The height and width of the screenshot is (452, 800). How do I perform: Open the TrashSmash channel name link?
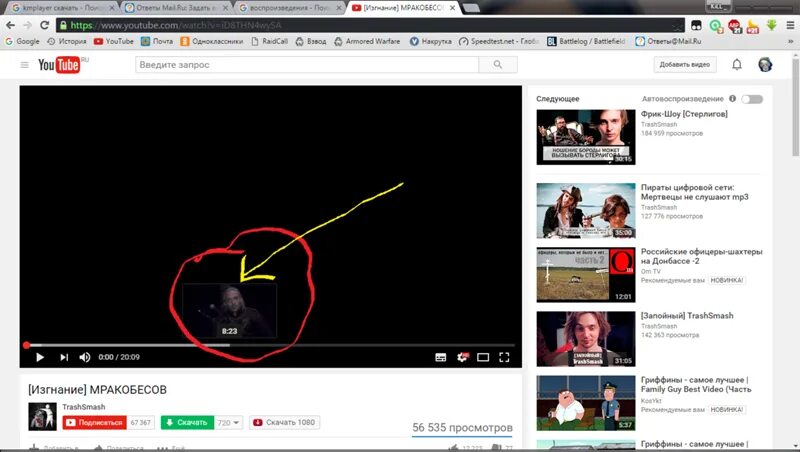(84, 407)
